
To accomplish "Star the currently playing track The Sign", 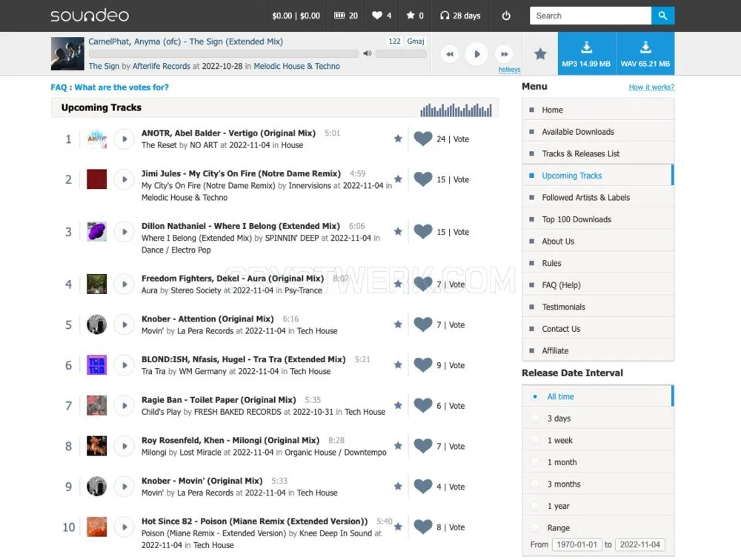I will pyautogui.click(x=540, y=54).
